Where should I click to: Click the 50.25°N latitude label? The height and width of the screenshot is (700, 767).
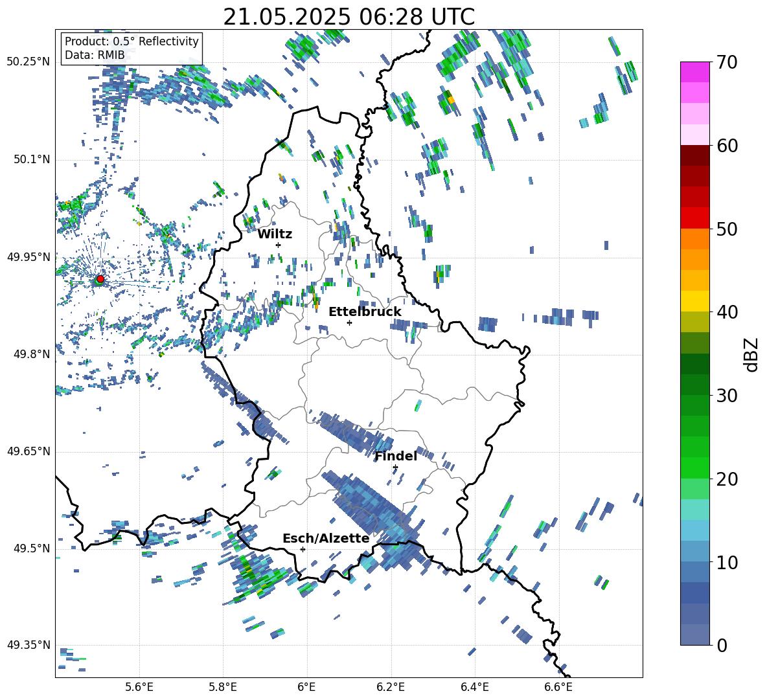tap(29, 62)
